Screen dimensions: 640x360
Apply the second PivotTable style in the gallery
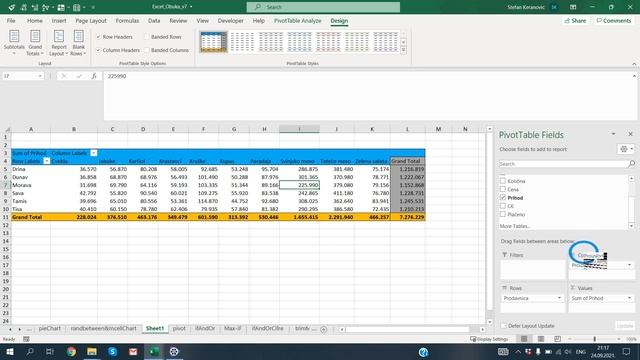pyautogui.click(x=242, y=42)
